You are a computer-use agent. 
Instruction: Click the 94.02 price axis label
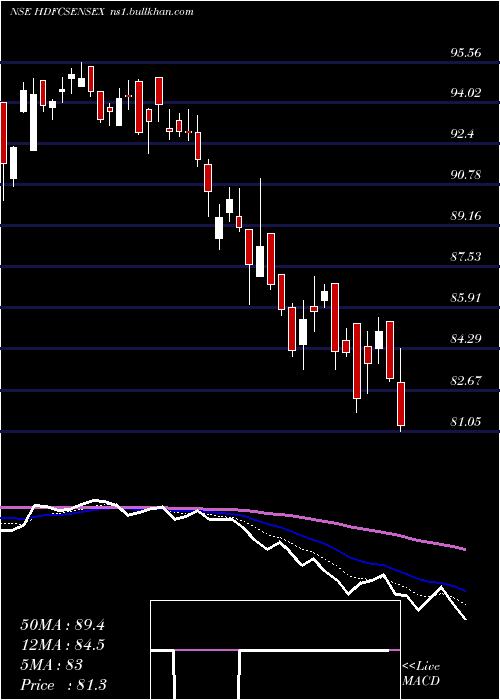click(466, 92)
